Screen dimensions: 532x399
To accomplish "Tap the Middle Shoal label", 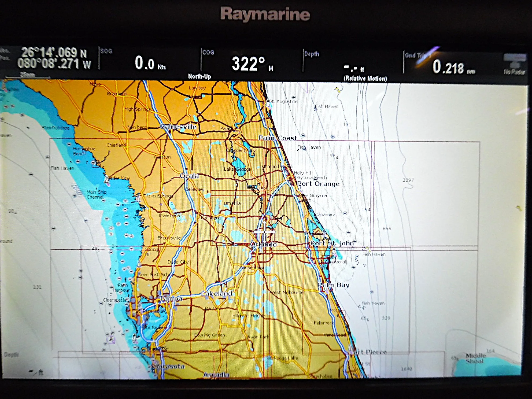I will pos(476,358).
